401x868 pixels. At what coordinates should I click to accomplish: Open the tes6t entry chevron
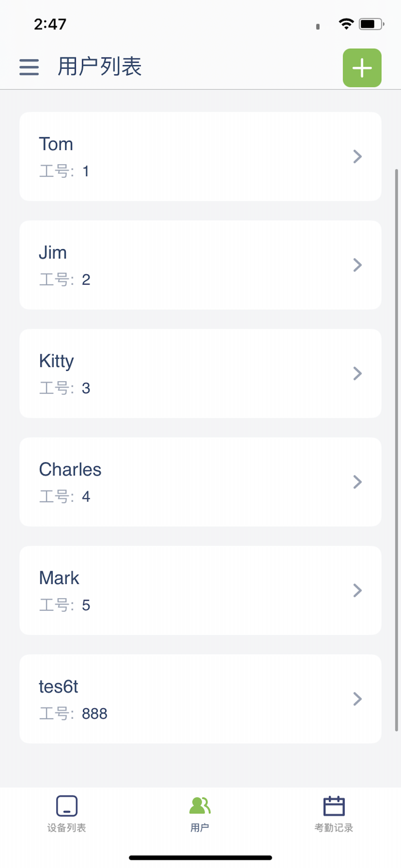[357, 699]
